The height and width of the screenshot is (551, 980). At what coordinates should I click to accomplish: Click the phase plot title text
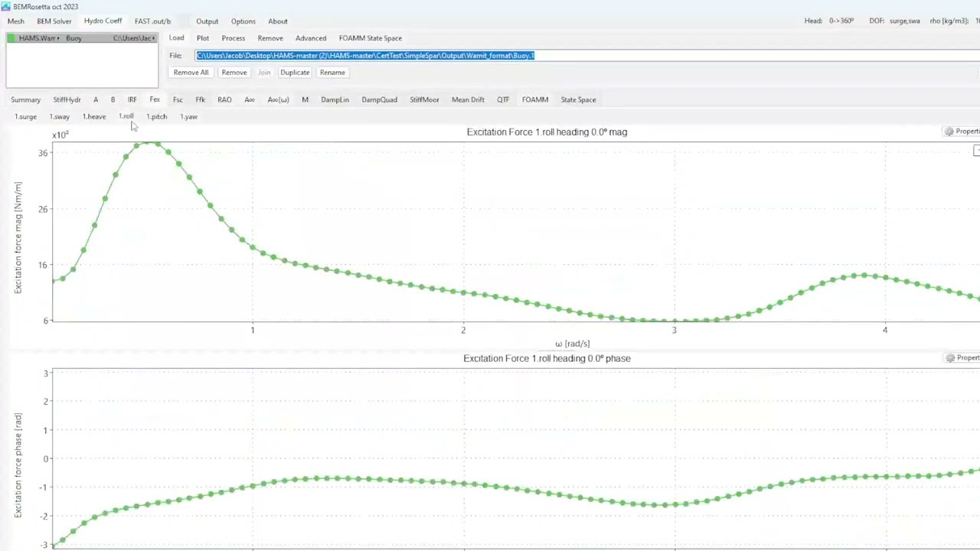(547, 359)
